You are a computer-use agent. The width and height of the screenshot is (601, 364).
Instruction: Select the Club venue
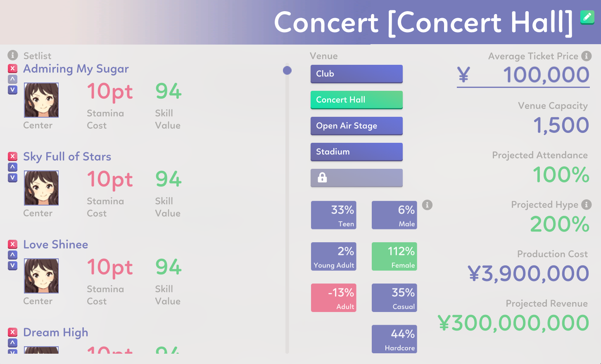[356, 74]
